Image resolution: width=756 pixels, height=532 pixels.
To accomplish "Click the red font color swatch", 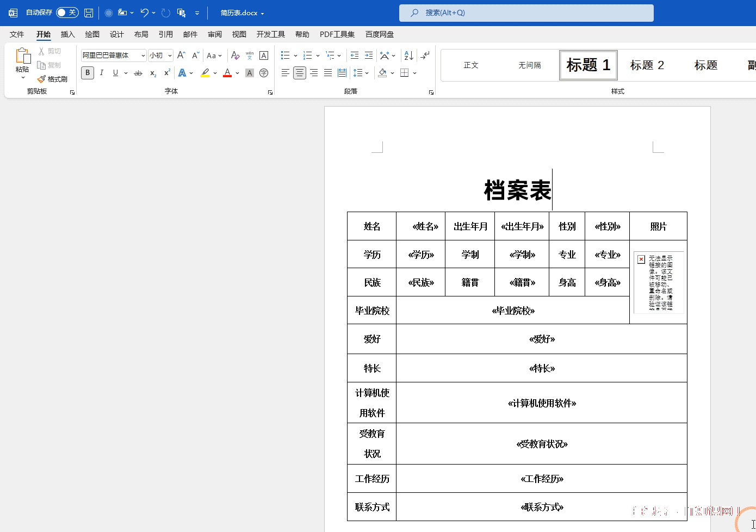I will pyautogui.click(x=227, y=73).
